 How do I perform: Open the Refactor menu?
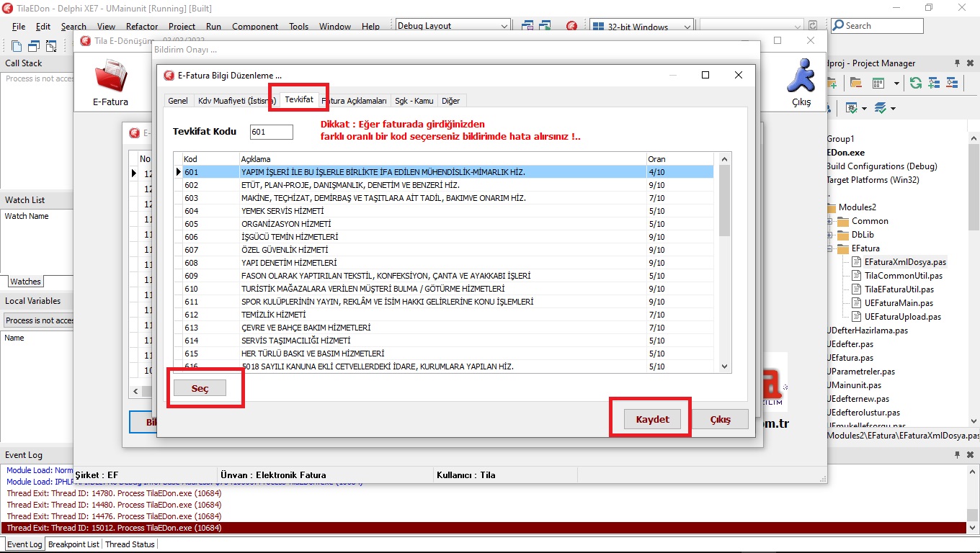pyautogui.click(x=142, y=27)
